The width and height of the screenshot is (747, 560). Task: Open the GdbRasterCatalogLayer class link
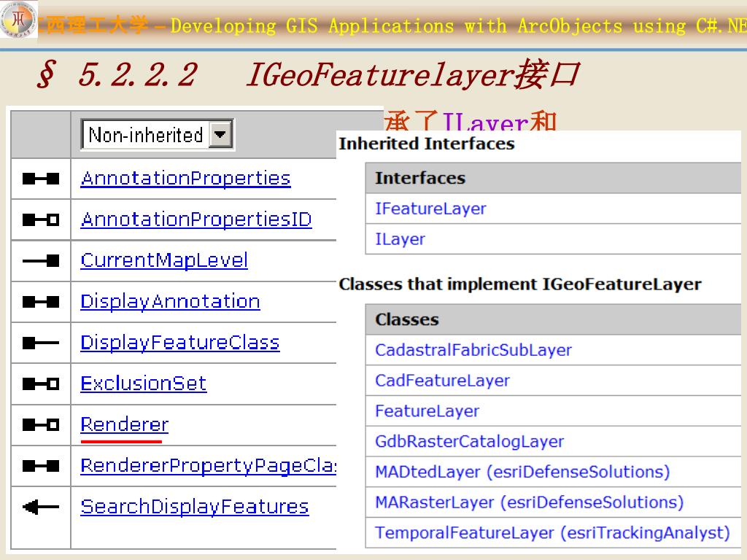[x=469, y=441]
